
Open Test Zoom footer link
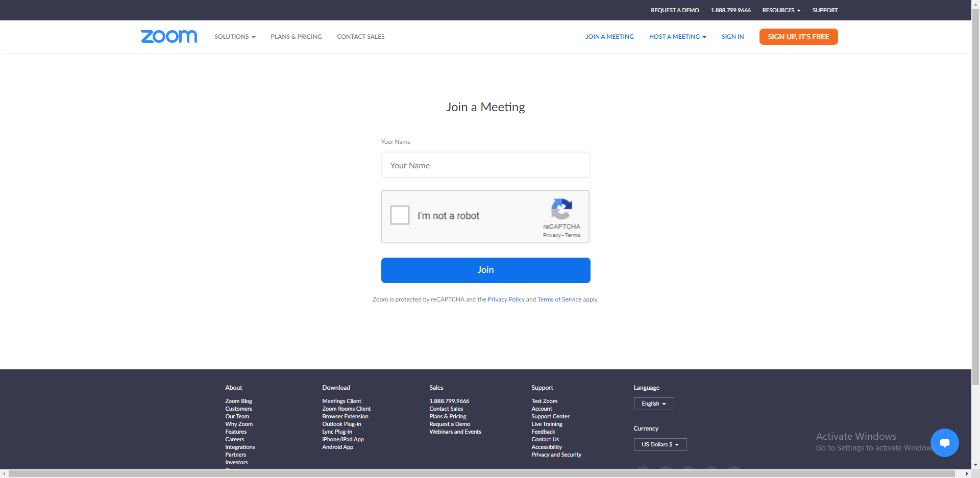[x=545, y=401]
